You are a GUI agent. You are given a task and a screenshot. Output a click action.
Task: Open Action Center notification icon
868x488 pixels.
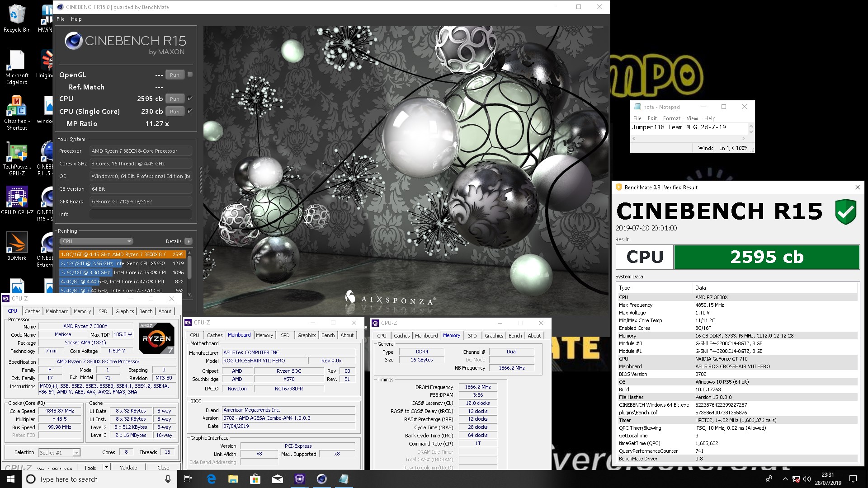coord(853,479)
